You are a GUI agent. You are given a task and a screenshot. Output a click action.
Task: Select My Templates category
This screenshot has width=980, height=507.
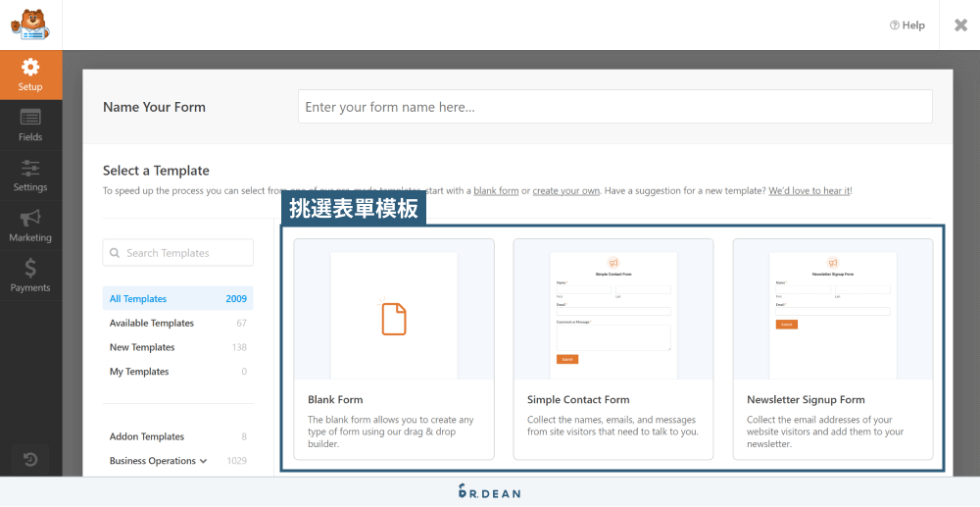[x=178, y=372]
